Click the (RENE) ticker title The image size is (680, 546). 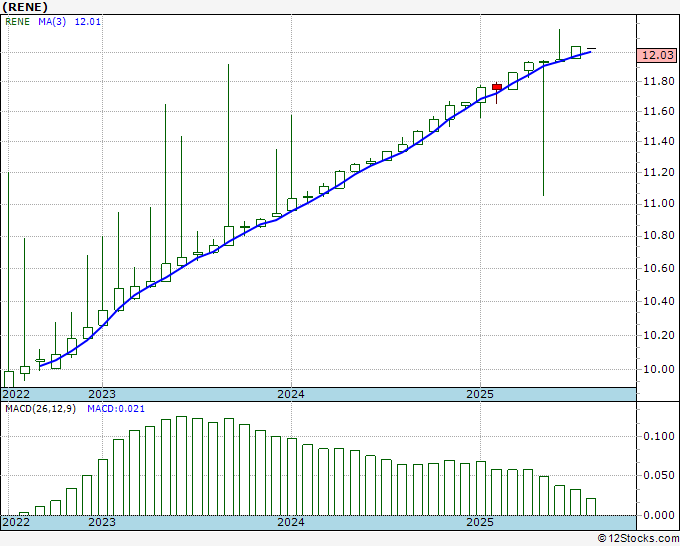click(25, 7)
